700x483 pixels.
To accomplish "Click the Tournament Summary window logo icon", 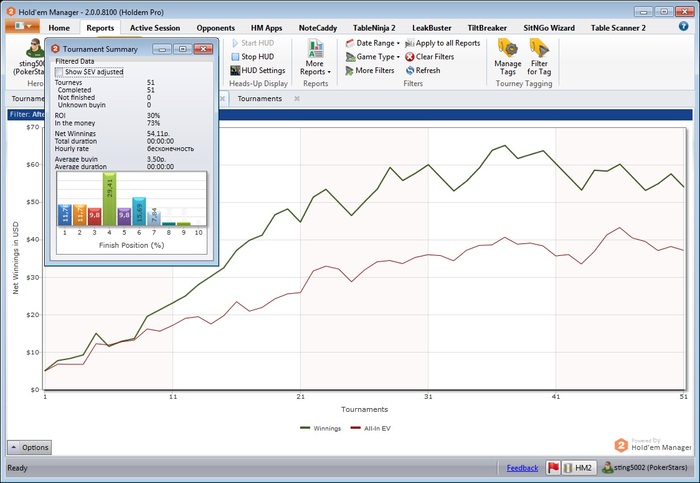I will pos(55,49).
